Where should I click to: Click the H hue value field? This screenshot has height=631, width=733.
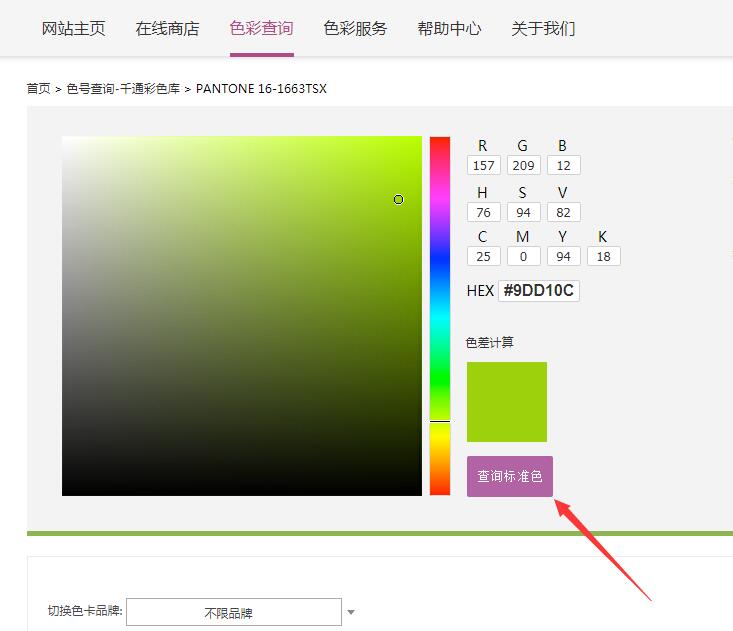click(x=483, y=212)
